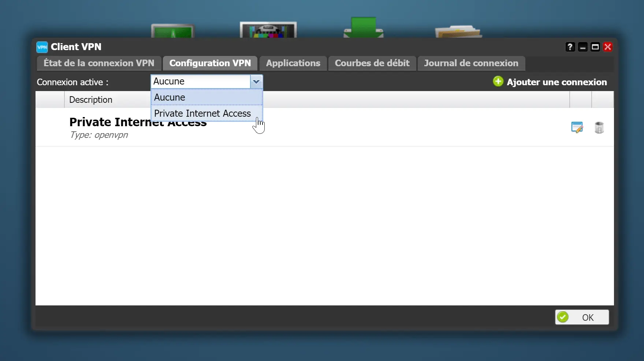Choose Aucune in the dropdown list
644x361 pixels.
click(x=207, y=97)
